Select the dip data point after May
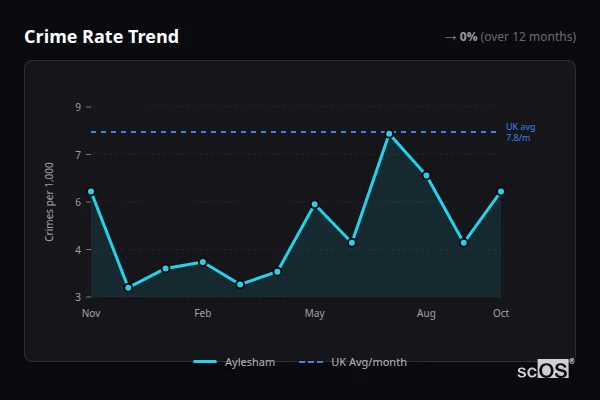The width and height of the screenshot is (600, 400). point(352,243)
